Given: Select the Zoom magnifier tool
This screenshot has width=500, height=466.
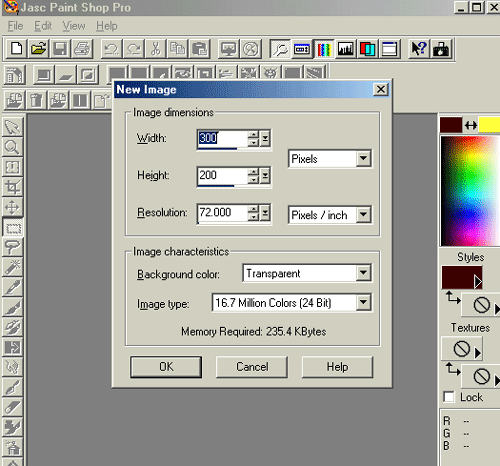Looking at the screenshot, I should [x=12, y=147].
